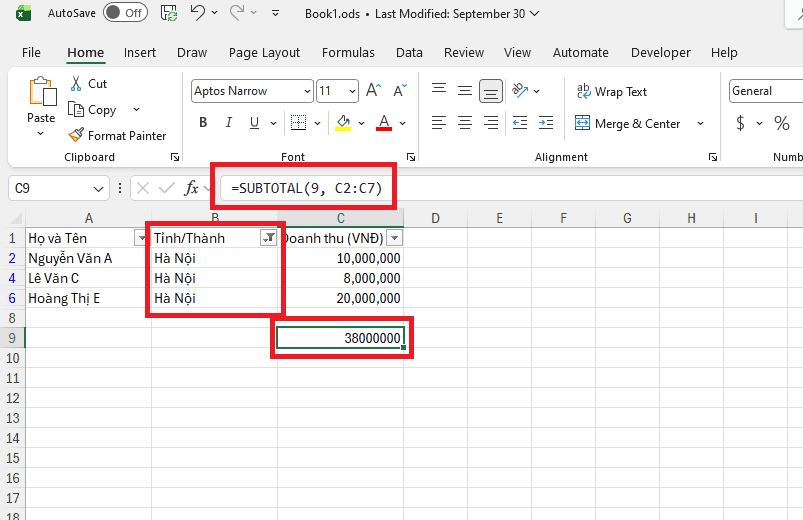Click the formula bar SUBTOTAL text
Viewport: 803px width, 520px height.
pyautogui.click(x=307, y=188)
